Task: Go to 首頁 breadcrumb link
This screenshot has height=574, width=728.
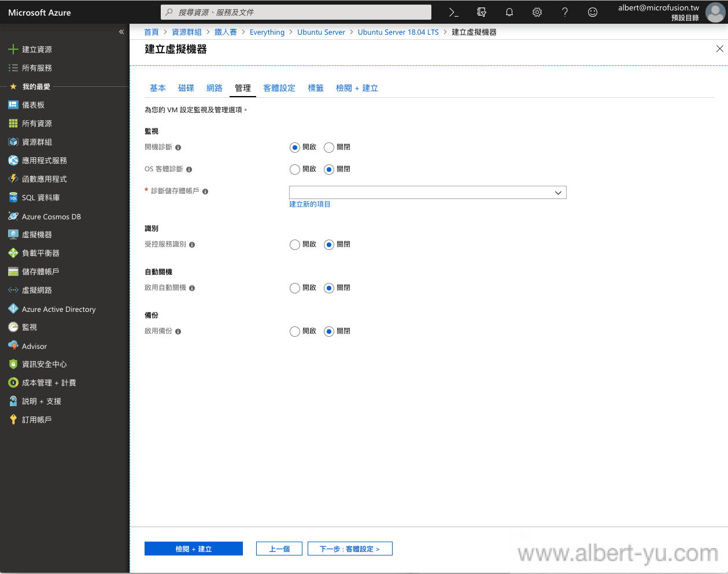Action: 151,32
